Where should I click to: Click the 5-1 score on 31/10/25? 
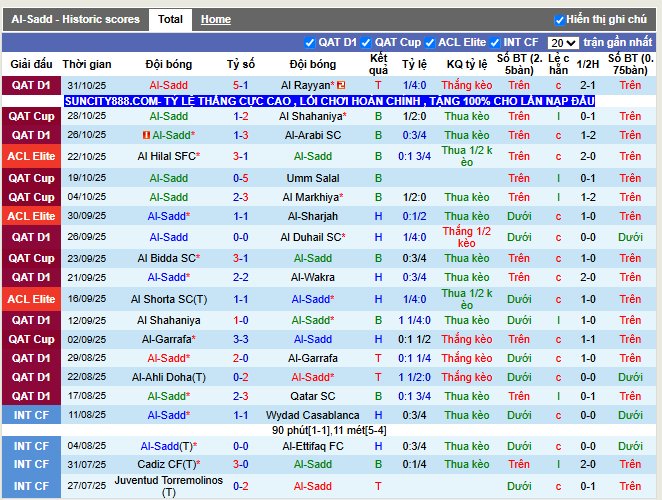pyautogui.click(x=241, y=85)
